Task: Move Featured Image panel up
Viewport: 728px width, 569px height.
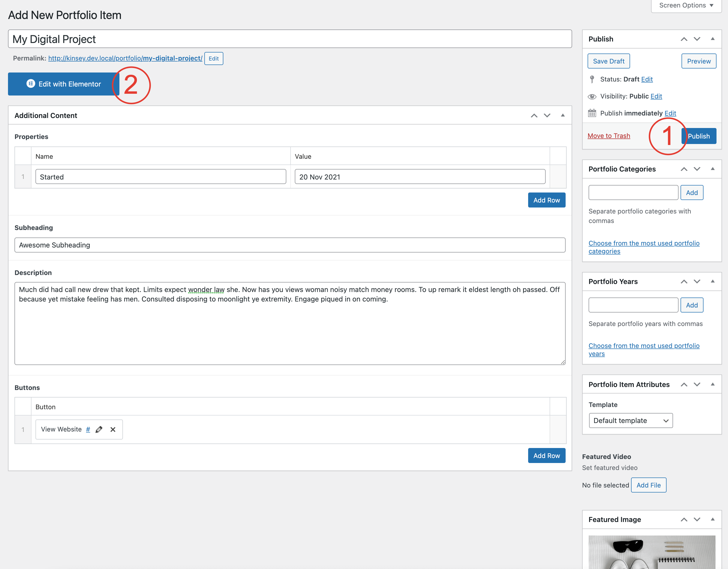Action: coord(684,519)
